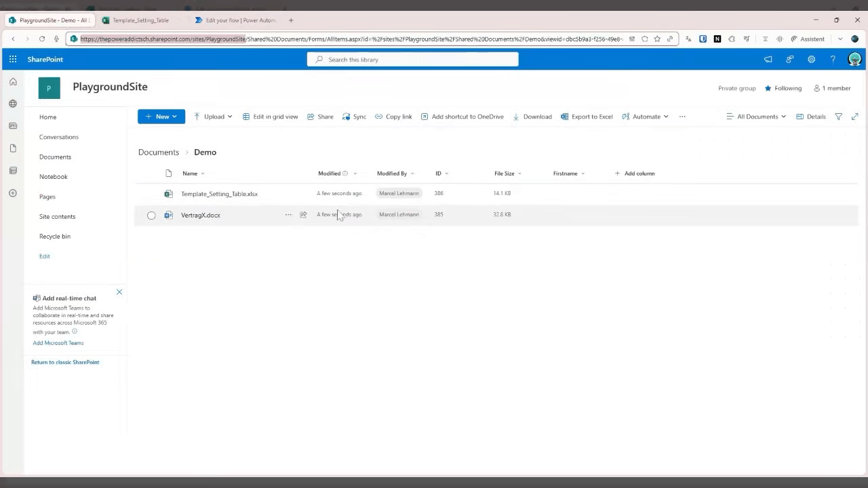The width and height of the screenshot is (868, 488).
Task: Open the Modified By column dropdown
Action: 395,174
